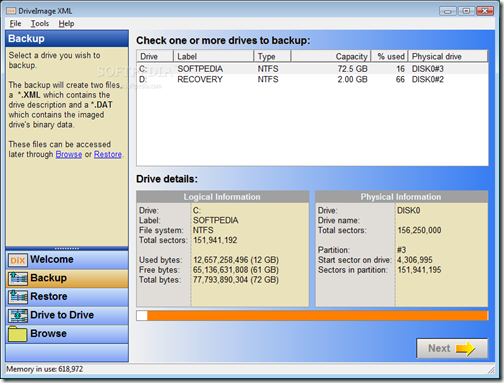The width and height of the screenshot is (504, 383).
Task: Sort by the Drive column header
Action: [x=155, y=56]
